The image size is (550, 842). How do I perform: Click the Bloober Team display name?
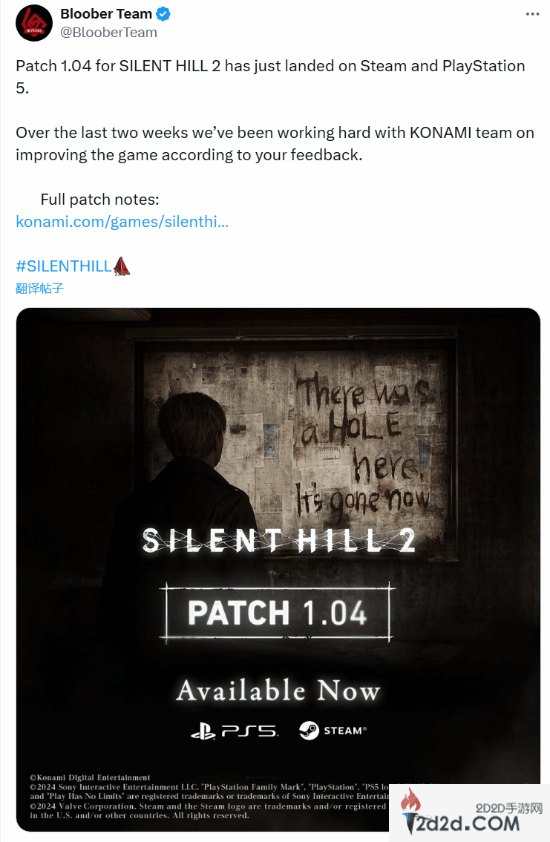[x=106, y=14]
